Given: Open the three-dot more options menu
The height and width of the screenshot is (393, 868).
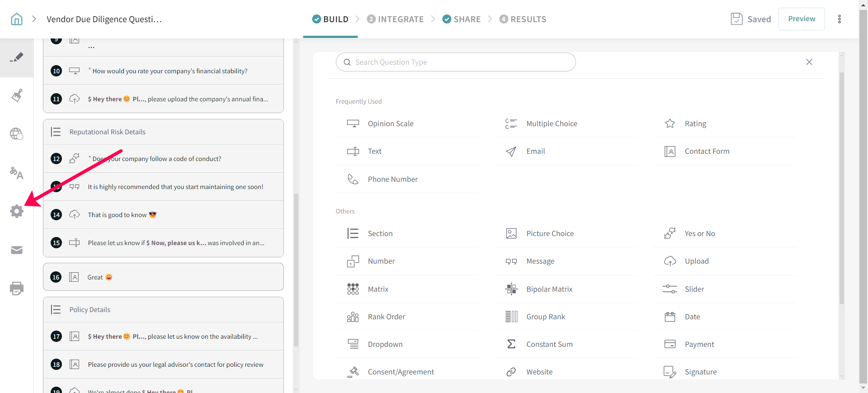Looking at the screenshot, I should pos(840,19).
